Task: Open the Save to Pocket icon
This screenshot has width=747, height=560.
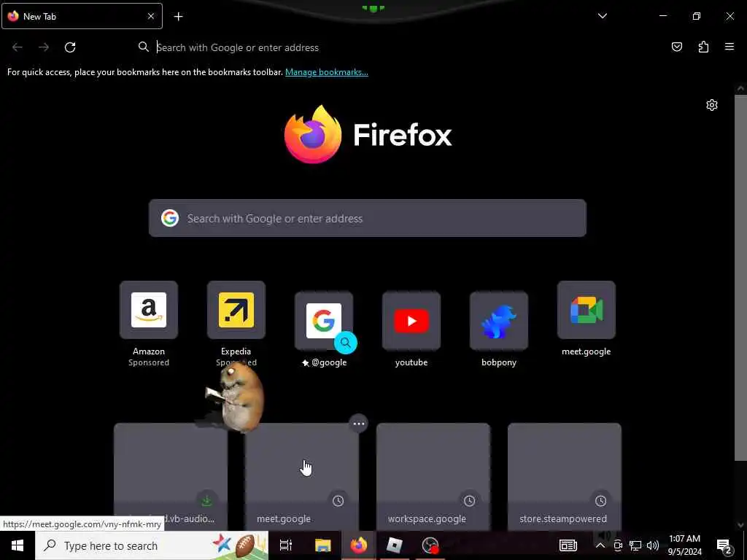Action: tap(676, 47)
